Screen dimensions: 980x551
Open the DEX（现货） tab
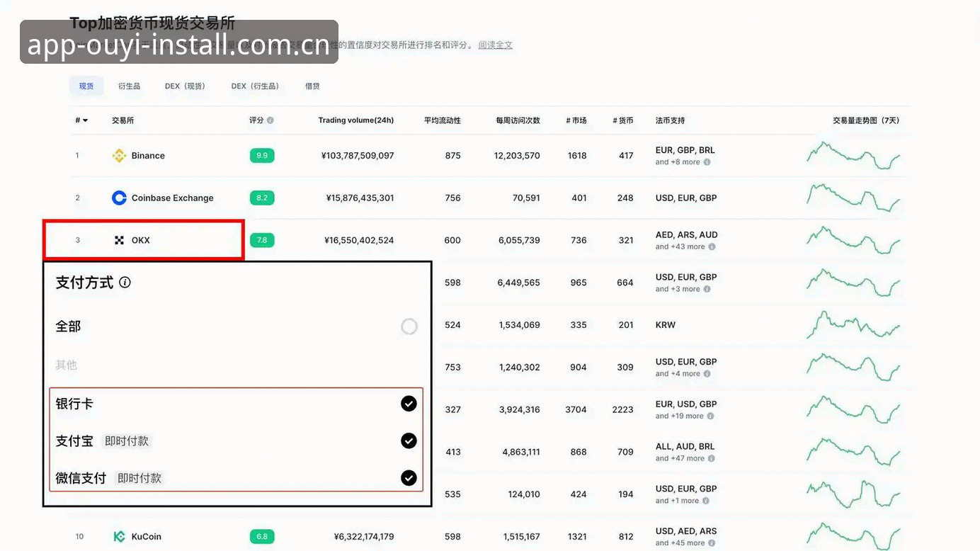185,86
